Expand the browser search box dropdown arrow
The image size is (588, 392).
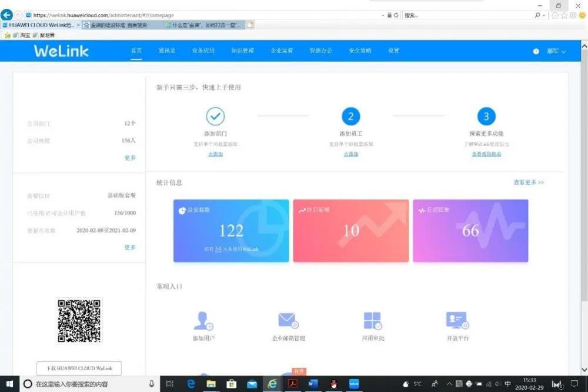(545, 15)
